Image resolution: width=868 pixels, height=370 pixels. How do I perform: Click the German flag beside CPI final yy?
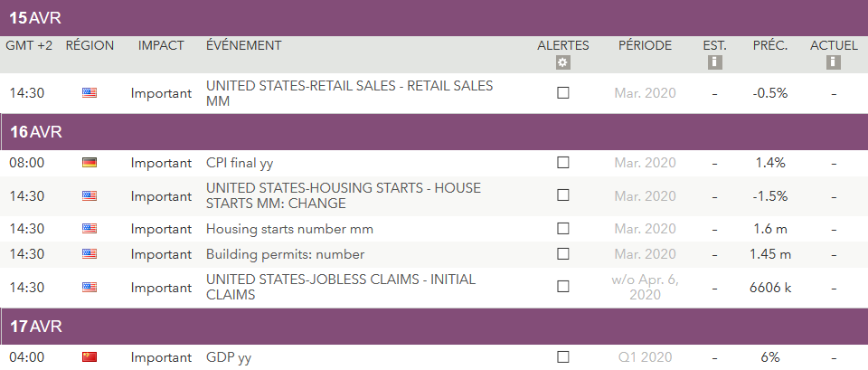90,164
